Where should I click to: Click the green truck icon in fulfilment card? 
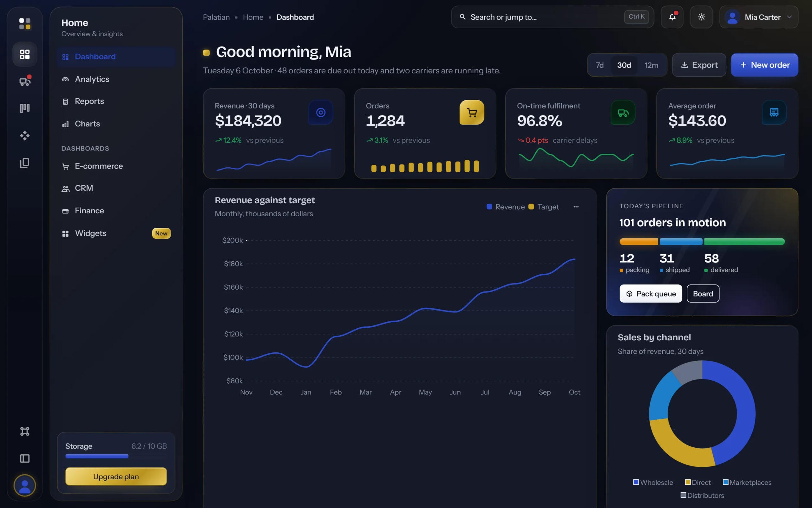(623, 112)
